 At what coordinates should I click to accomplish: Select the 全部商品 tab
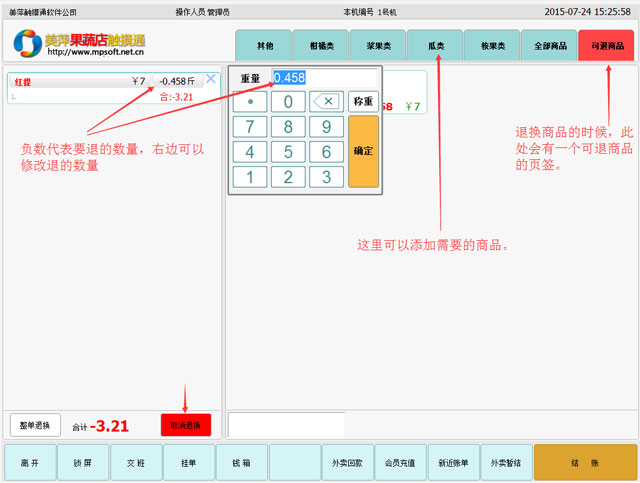point(549,46)
